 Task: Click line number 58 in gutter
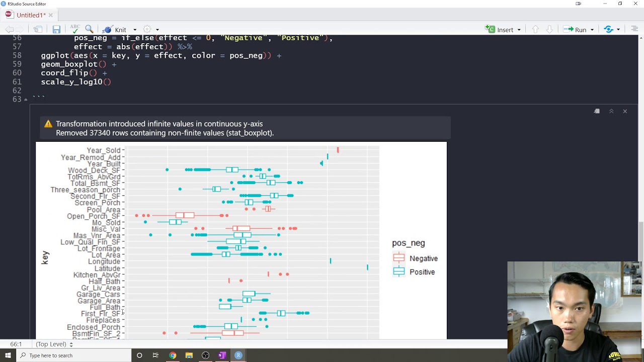(x=17, y=55)
